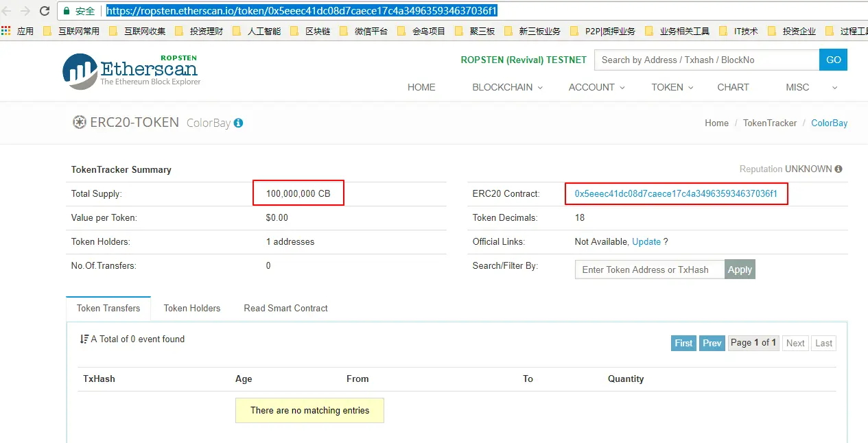Reload the page with refresh icon

[45, 11]
